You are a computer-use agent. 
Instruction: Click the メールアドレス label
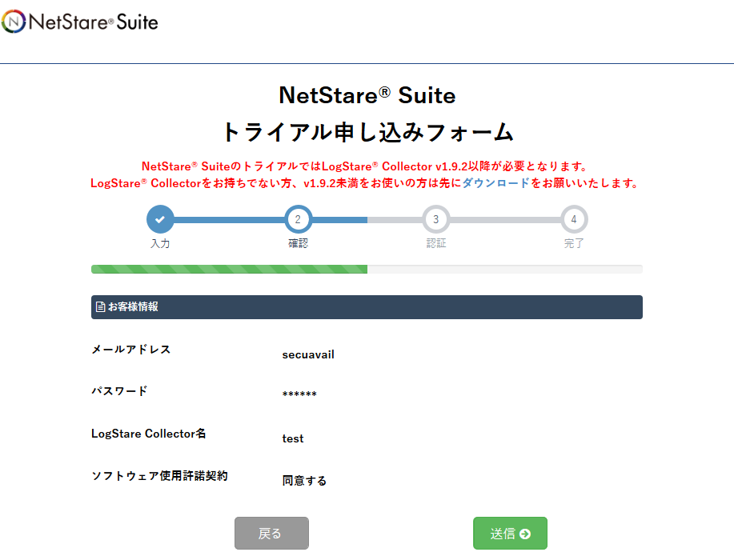(x=131, y=350)
